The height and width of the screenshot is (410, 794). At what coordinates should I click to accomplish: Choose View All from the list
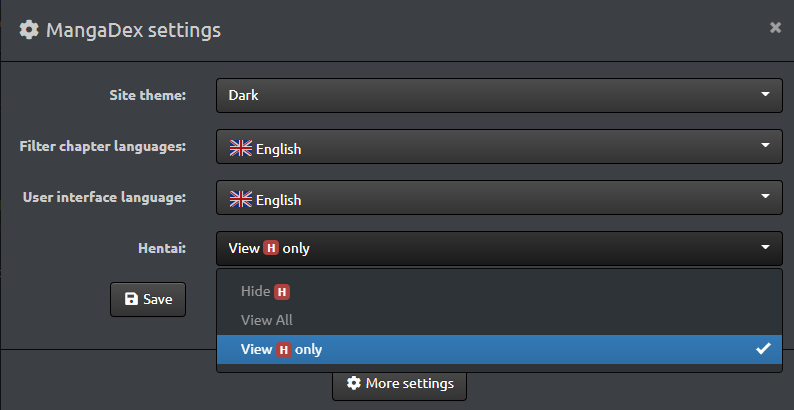click(499, 320)
